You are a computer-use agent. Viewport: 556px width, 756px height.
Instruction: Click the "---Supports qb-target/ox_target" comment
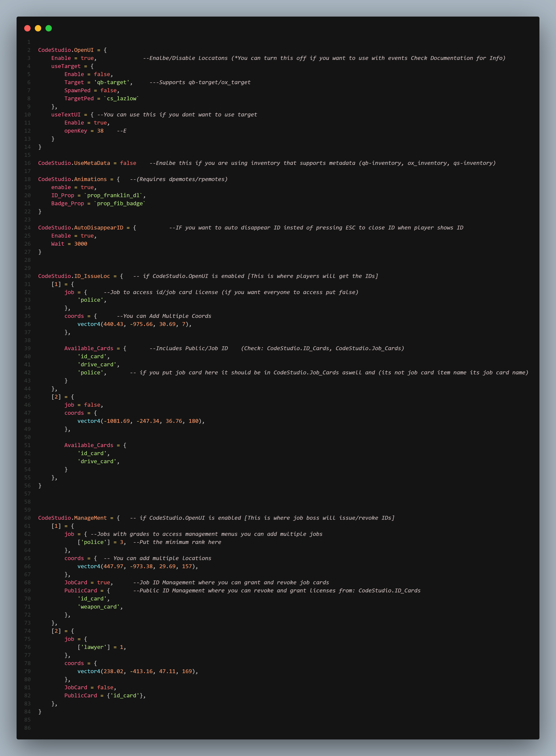(x=200, y=82)
